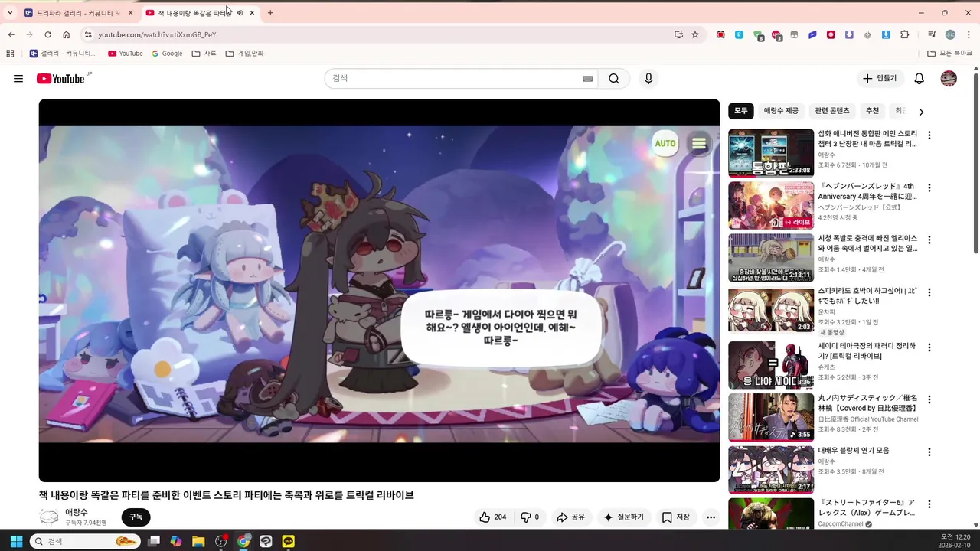Open the Chrome profile avatar
This screenshot has width=980, height=551.
(x=950, y=34)
